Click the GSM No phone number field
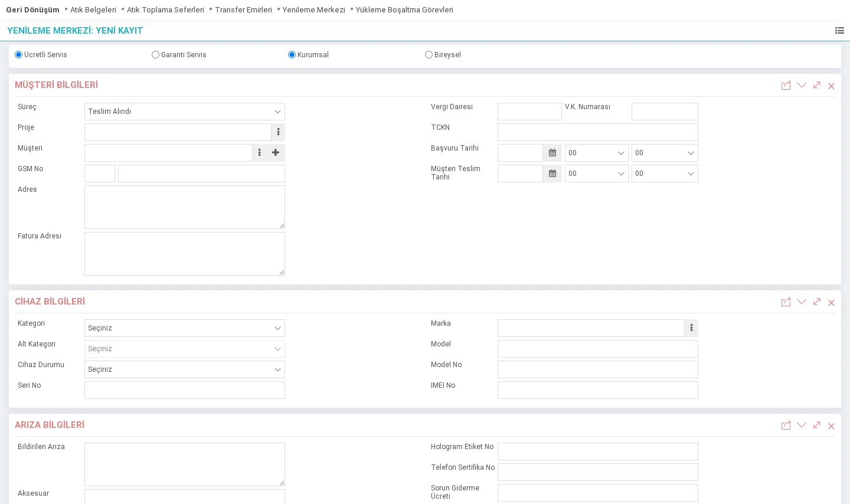The image size is (850, 504). tap(201, 174)
